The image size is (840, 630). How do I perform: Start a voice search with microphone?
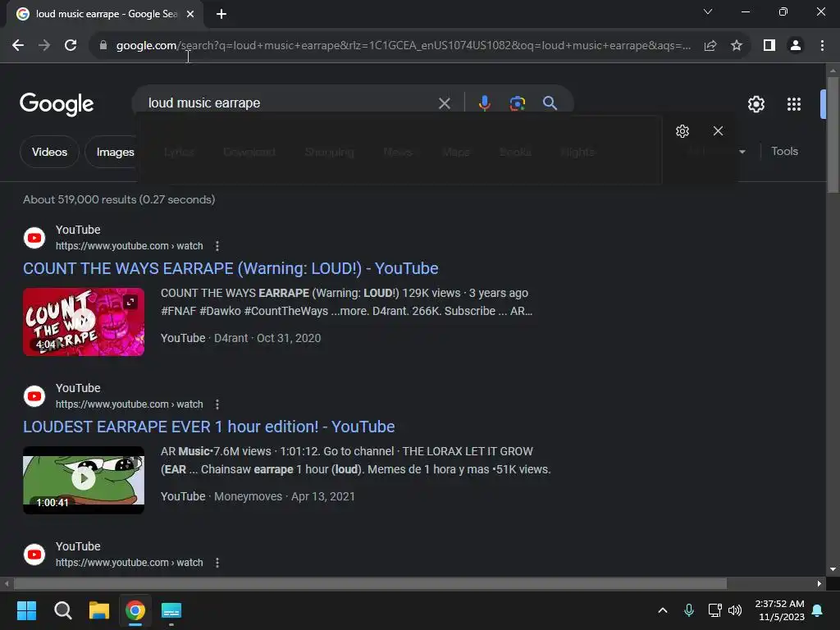(484, 103)
